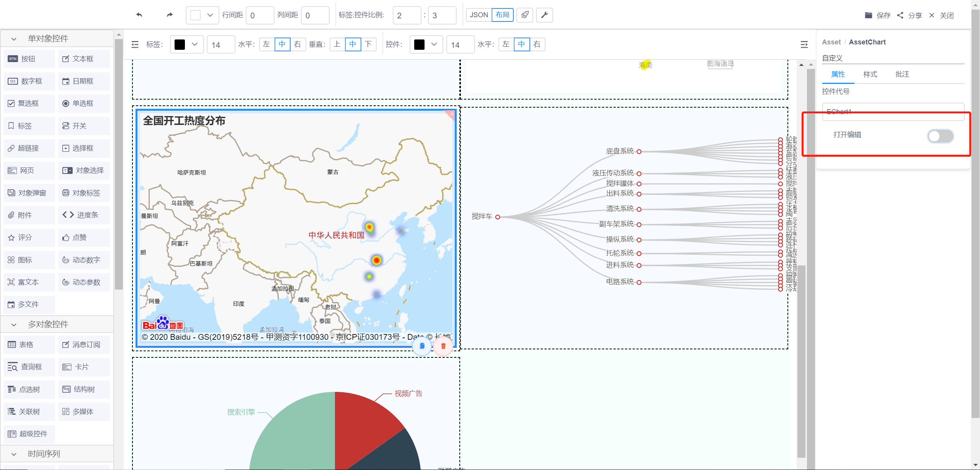Collapse the 时间序列 section

14,454
